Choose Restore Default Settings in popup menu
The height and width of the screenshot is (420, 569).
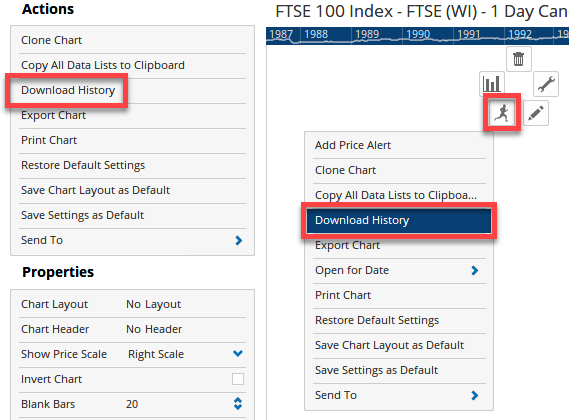coord(399,320)
